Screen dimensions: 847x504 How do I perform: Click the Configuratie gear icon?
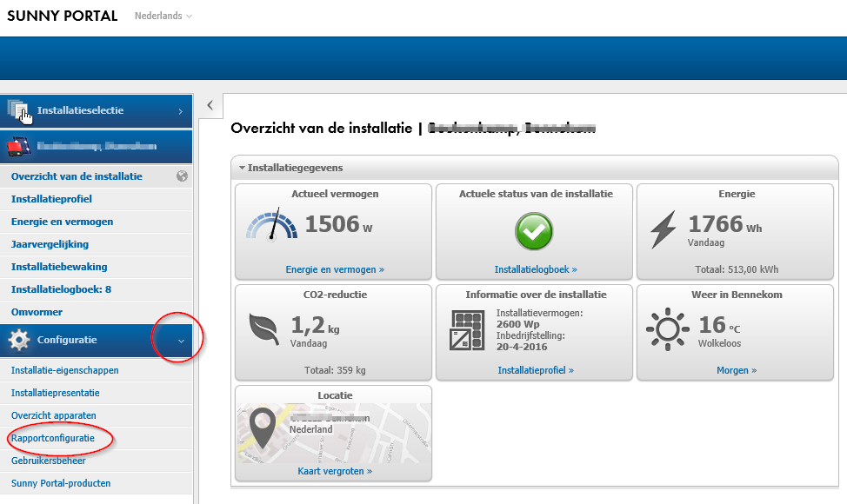19,338
